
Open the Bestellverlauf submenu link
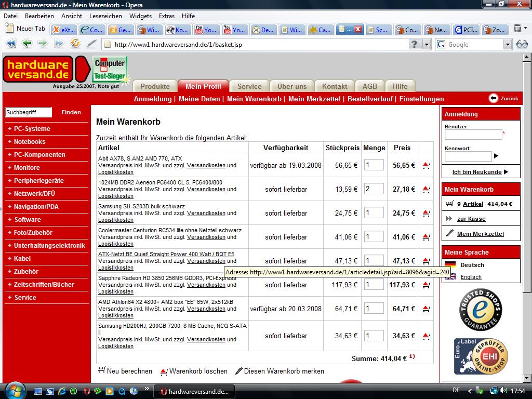370,99
